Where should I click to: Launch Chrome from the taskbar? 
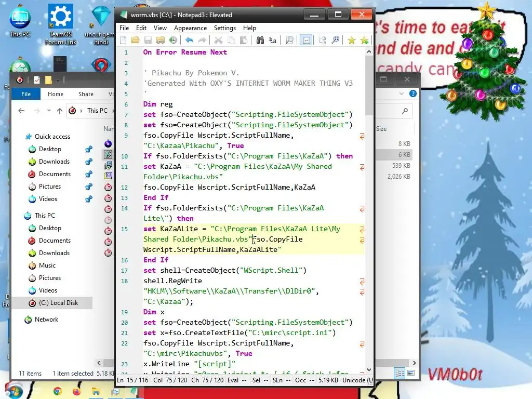pos(57,392)
